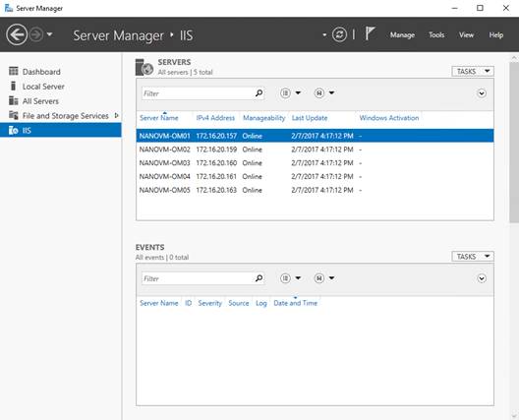Screen dimensions: 519x420
Task: Sort events by Source column
Action: 238,303
